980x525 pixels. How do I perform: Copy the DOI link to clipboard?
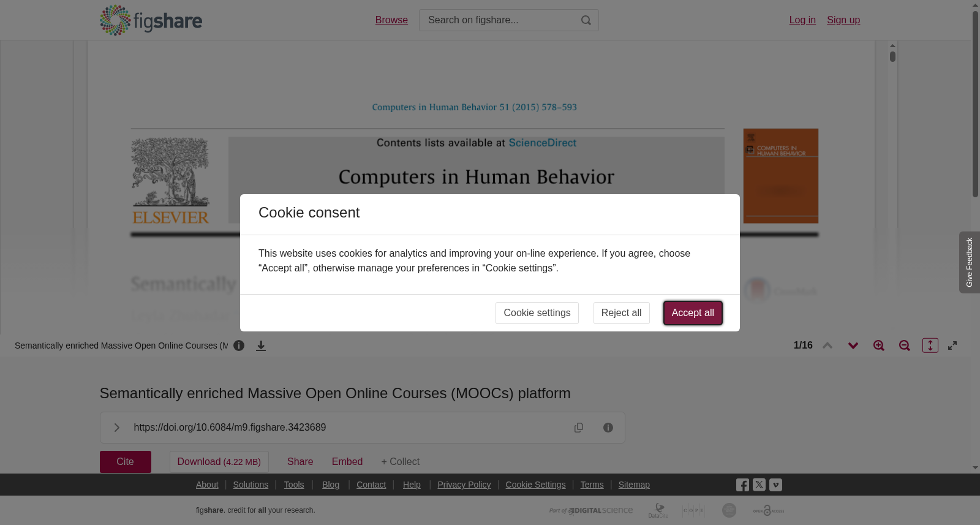(579, 428)
